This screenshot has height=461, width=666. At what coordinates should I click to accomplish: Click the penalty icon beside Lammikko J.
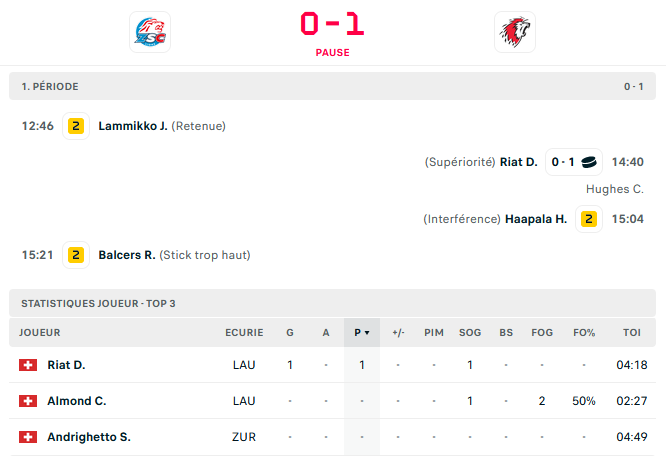[x=76, y=126]
